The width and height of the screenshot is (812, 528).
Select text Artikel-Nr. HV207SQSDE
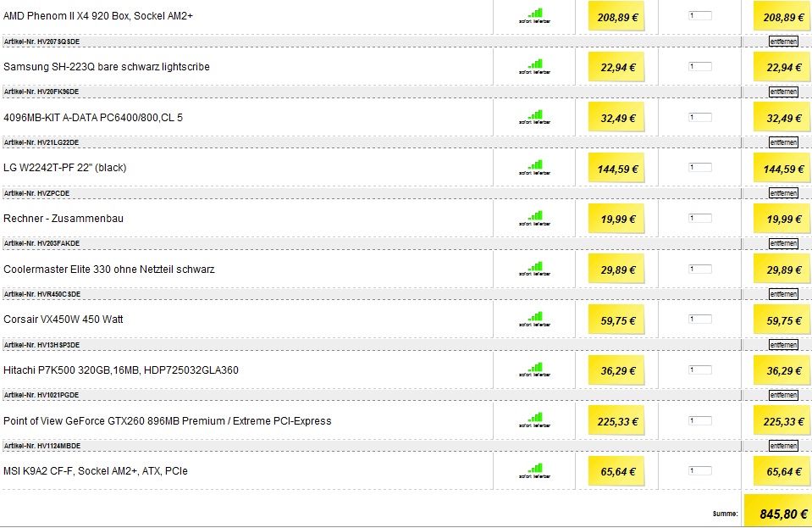[x=42, y=42]
